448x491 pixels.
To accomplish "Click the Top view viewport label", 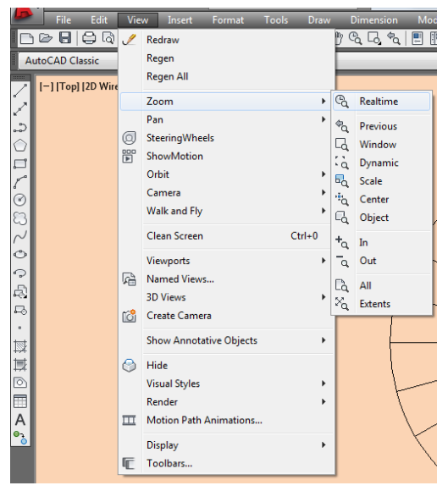I will (x=68, y=86).
